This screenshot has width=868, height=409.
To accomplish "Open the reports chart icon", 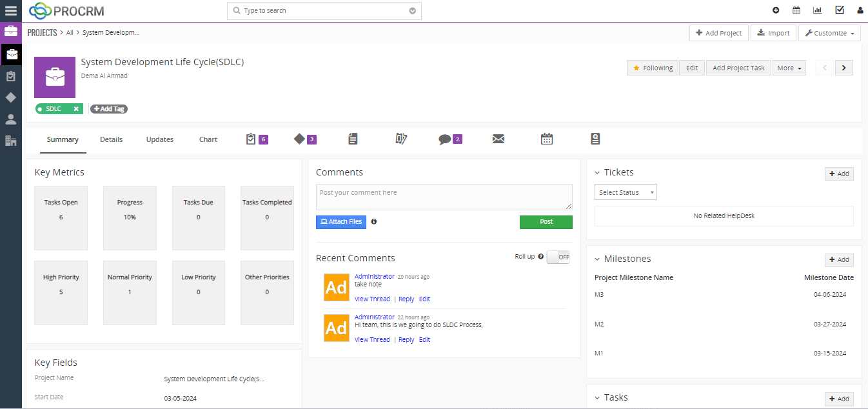I will click(817, 10).
